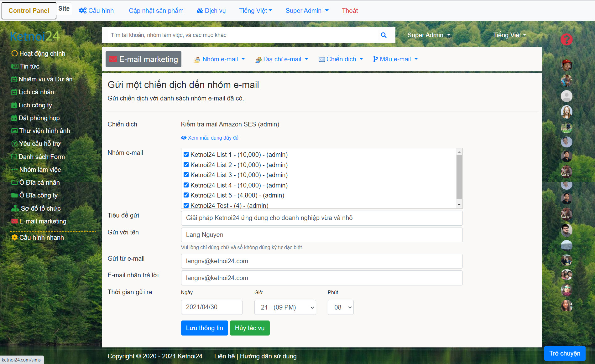Click the email group list scrollbar
The width and height of the screenshot is (595, 364).
point(459,177)
